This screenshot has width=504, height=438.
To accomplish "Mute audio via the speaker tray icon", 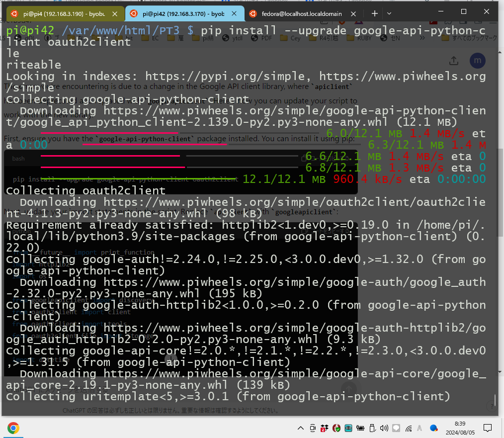I will [x=383, y=428].
